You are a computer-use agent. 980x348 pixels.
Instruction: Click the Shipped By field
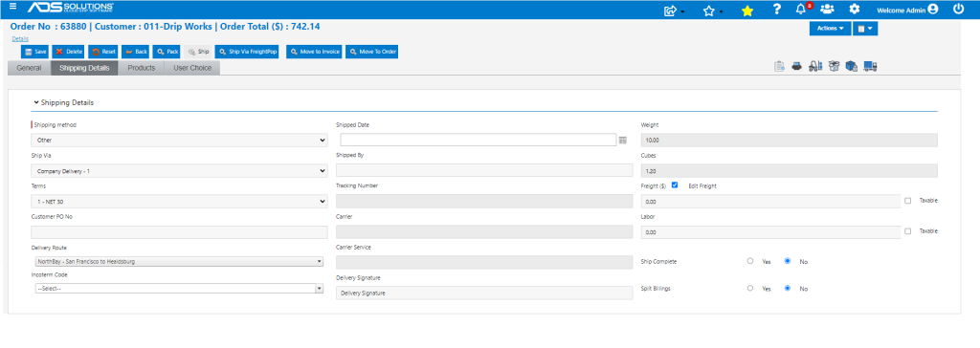(x=484, y=170)
